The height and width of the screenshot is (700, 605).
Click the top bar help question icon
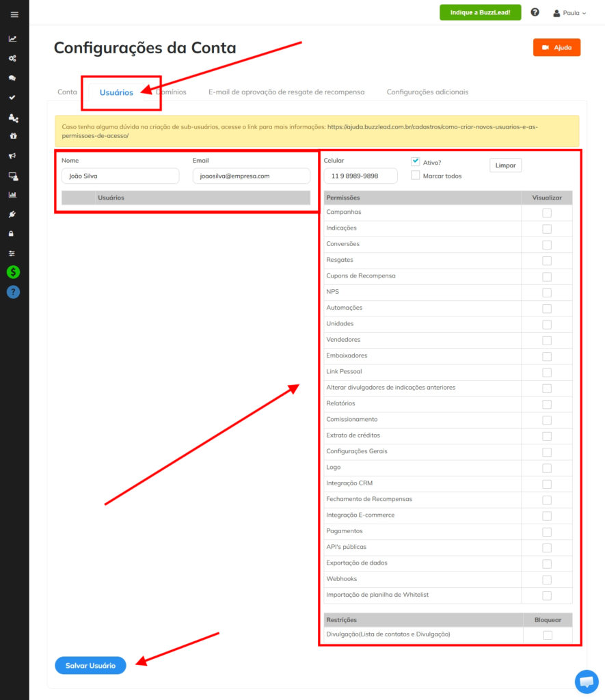click(x=535, y=12)
